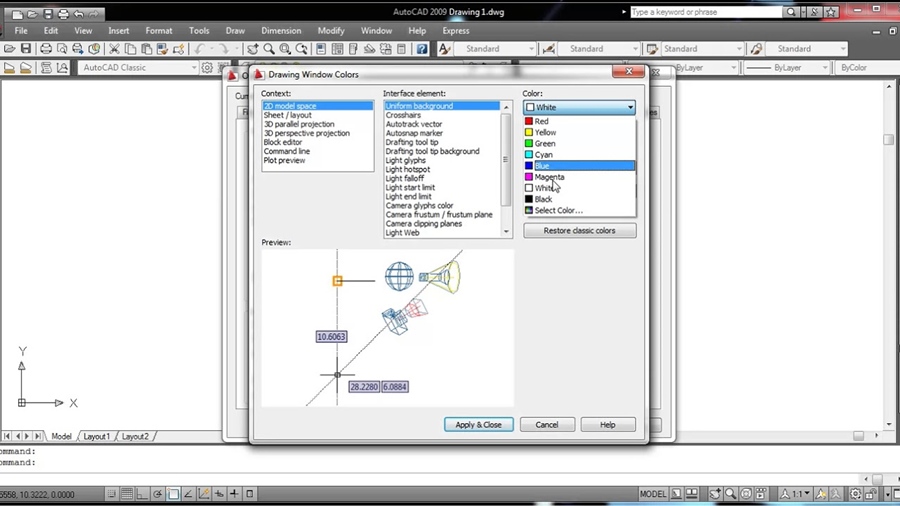The image size is (900, 506).
Task: Click the search magnifier button in title bar
Action: click(x=792, y=13)
